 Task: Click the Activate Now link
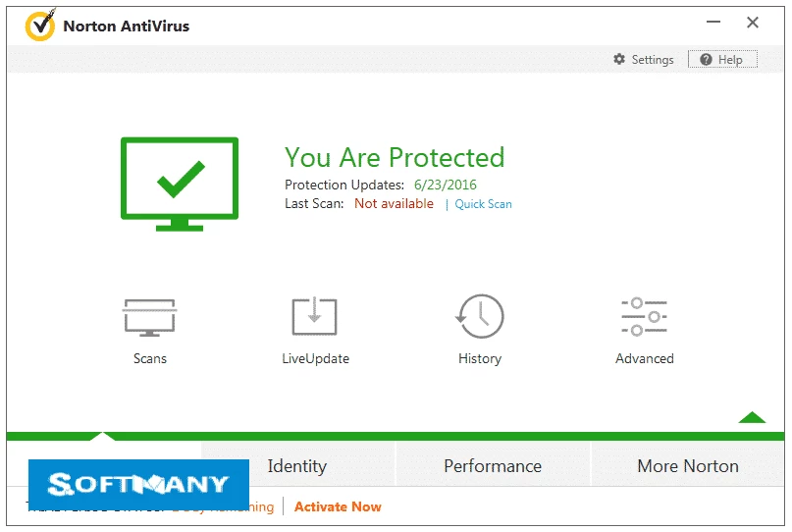click(x=338, y=506)
